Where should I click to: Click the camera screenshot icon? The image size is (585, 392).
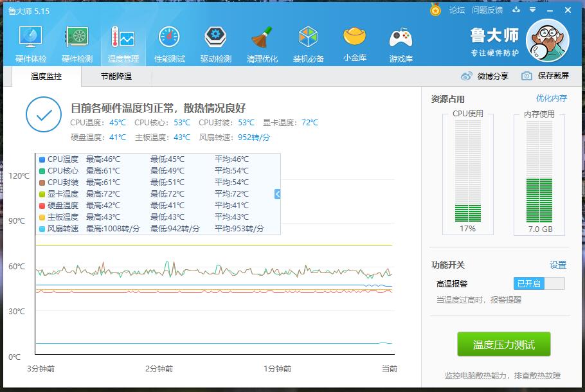(526, 76)
